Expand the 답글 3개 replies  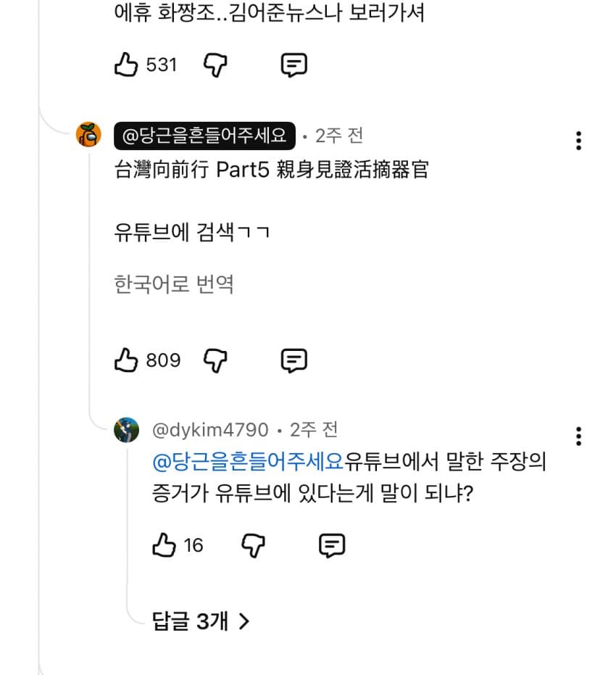201,621
